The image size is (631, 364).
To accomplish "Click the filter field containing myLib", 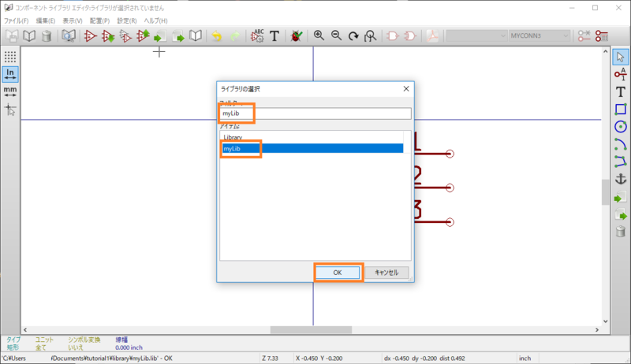I will (x=315, y=113).
